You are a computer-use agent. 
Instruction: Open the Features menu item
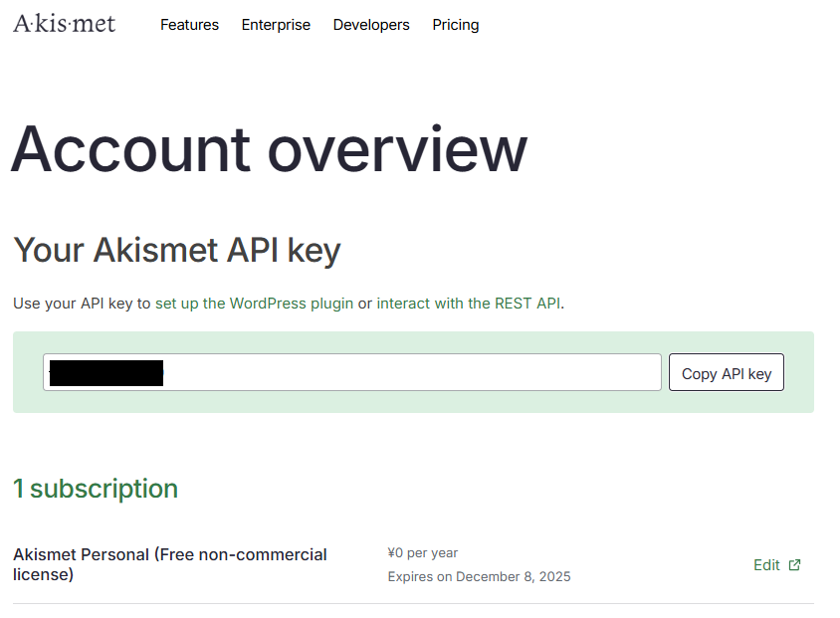pyautogui.click(x=190, y=25)
